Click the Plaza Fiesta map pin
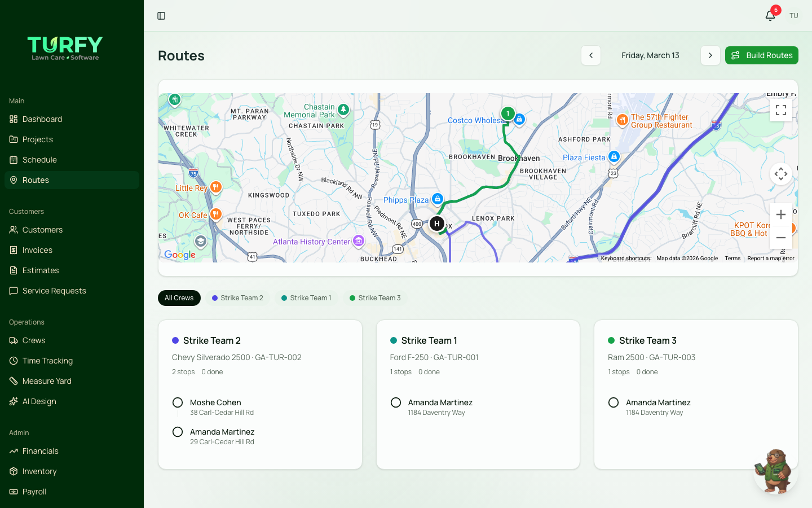The height and width of the screenshot is (508, 812). (614, 156)
